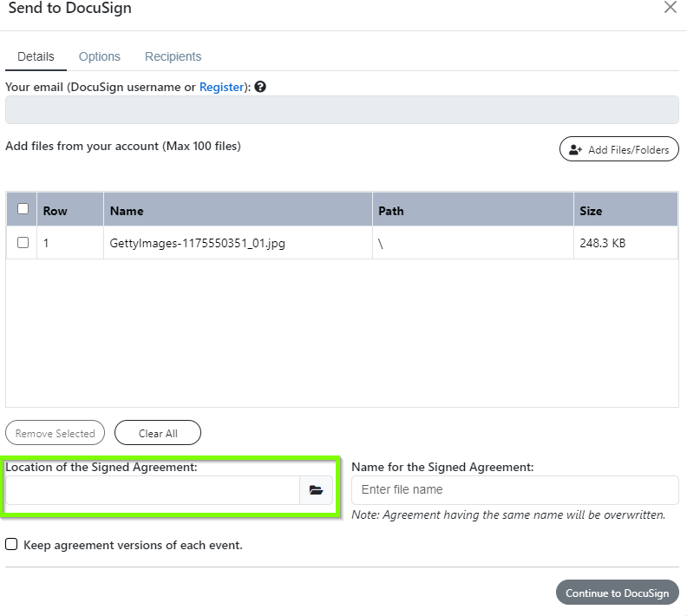
Task: Click the Clear All button
Action: [158, 433]
